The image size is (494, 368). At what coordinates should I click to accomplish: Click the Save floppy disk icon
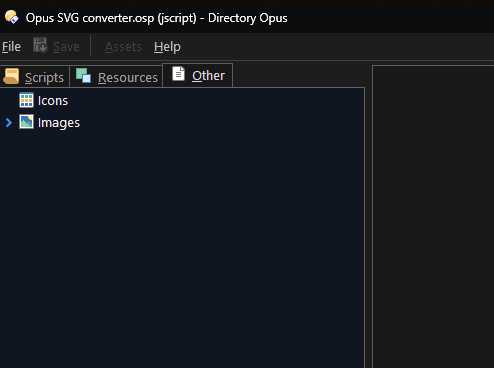[x=40, y=45]
